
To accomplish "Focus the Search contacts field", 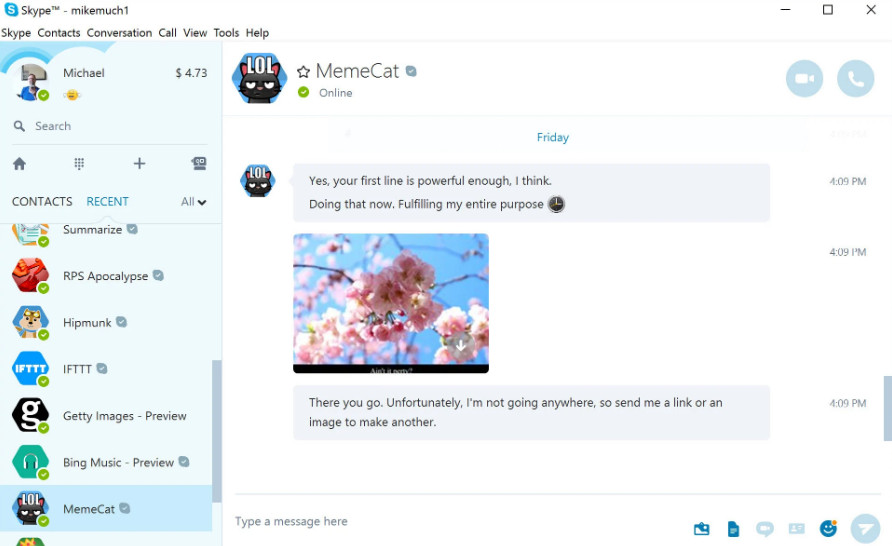I will (110, 126).
